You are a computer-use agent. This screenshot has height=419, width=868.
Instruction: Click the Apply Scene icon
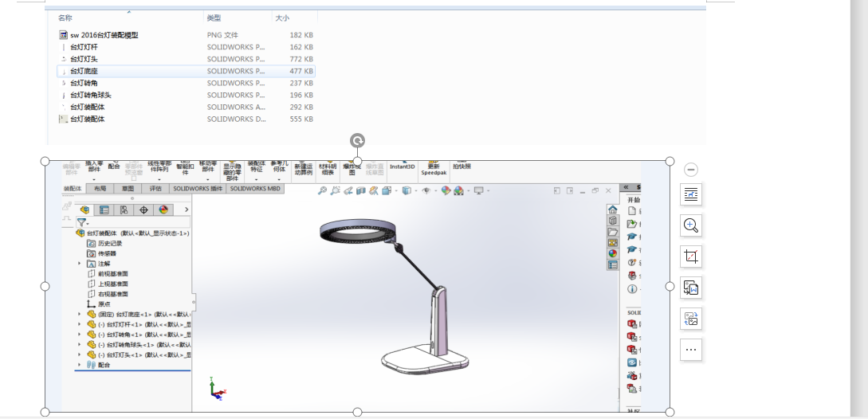(x=458, y=190)
